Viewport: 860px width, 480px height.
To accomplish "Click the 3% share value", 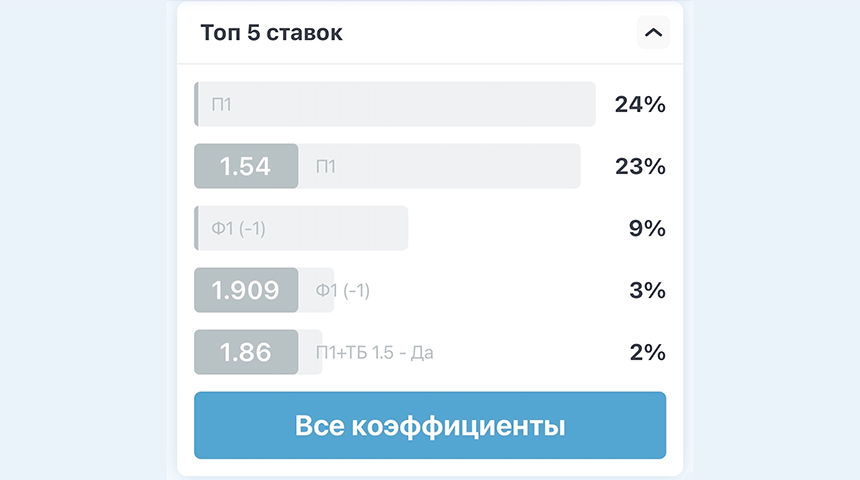I will (647, 290).
